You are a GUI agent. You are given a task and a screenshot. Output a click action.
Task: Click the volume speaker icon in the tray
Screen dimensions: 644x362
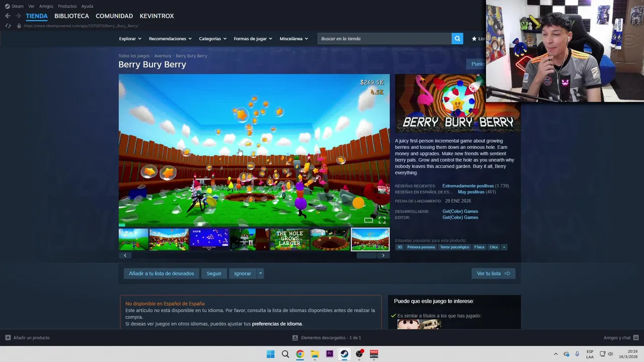(x=610, y=354)
